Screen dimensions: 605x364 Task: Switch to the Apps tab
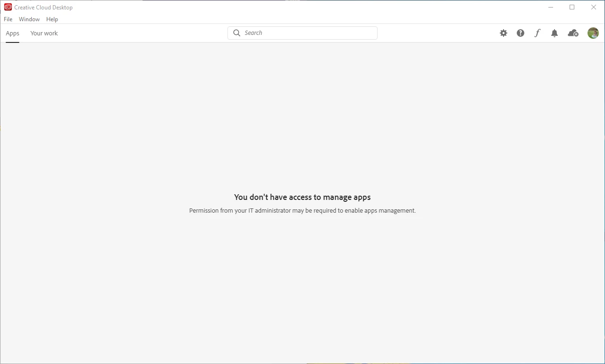tap(13, 33)
